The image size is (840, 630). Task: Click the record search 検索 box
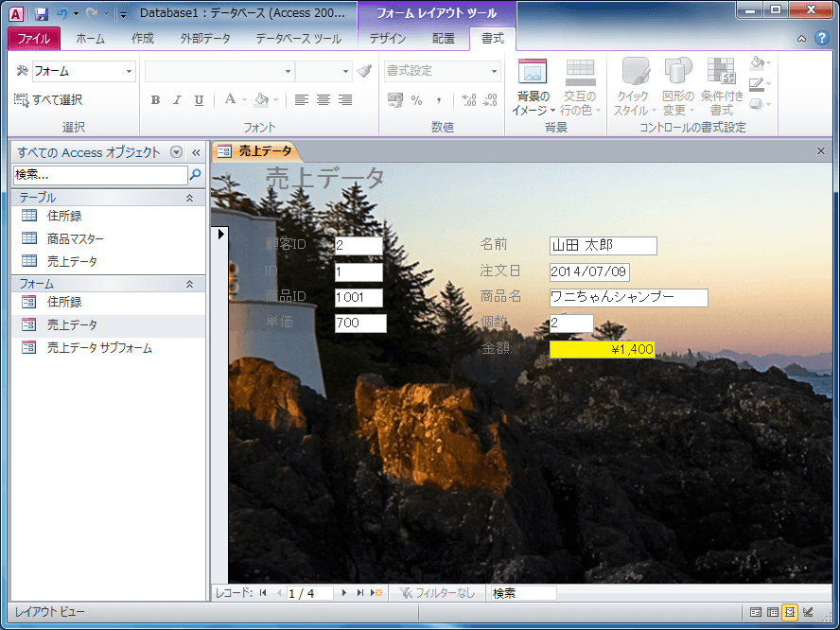click(523, 593)
